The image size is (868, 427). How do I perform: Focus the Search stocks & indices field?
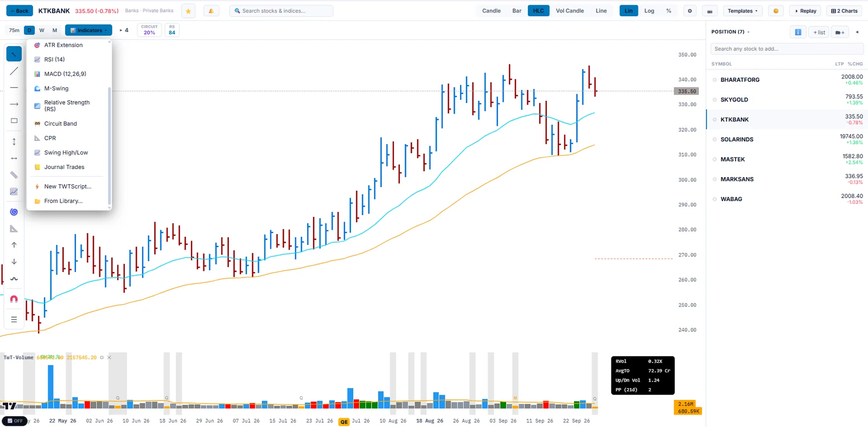pyautogui.click(x=282, y=11)
